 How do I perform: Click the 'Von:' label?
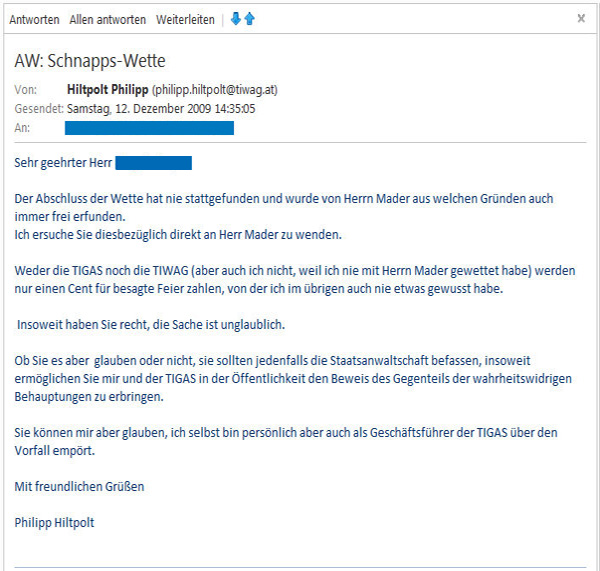(x=26, y=90)
